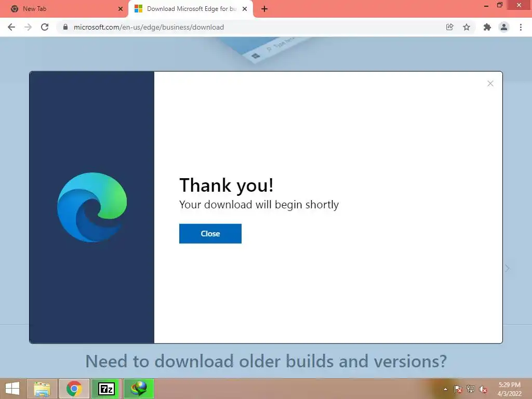Switch to the New Tab tab
The image size is (532, 399).
coord(64,9)
